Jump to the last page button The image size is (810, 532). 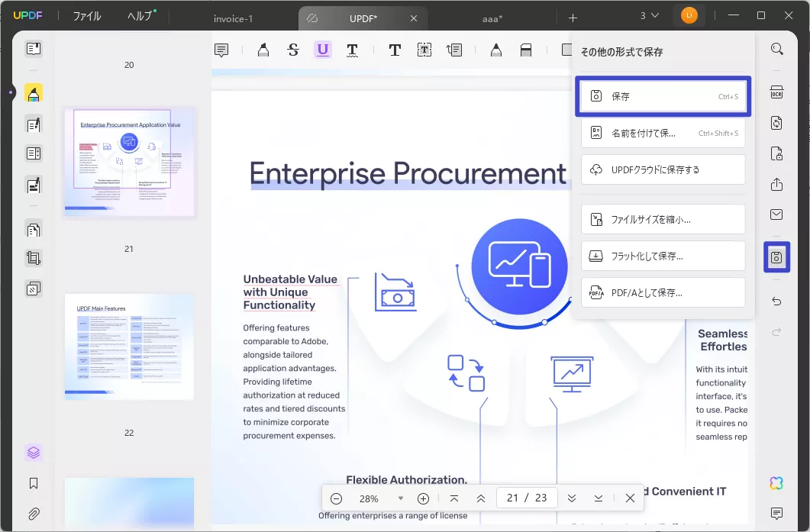[599, 498]
